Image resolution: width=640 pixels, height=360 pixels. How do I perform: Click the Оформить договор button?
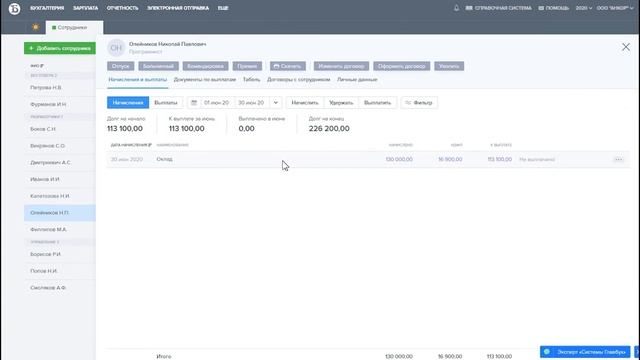coord(402,66)
